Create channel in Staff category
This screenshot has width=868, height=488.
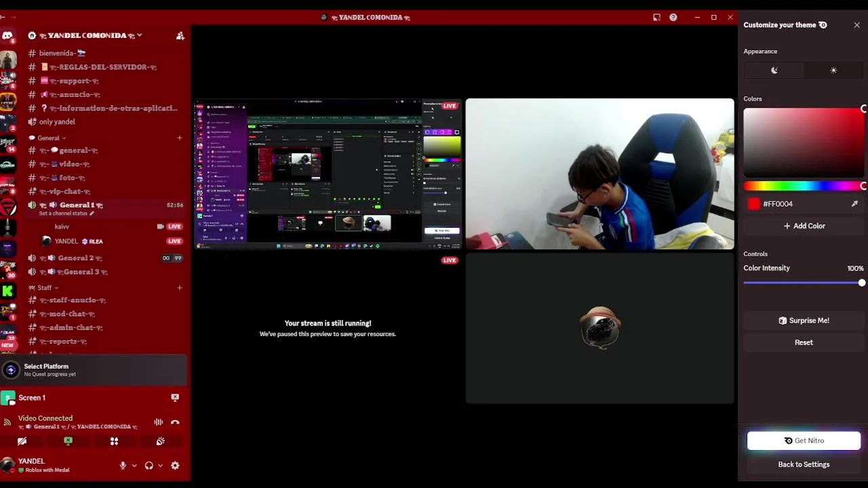(180, 288)
